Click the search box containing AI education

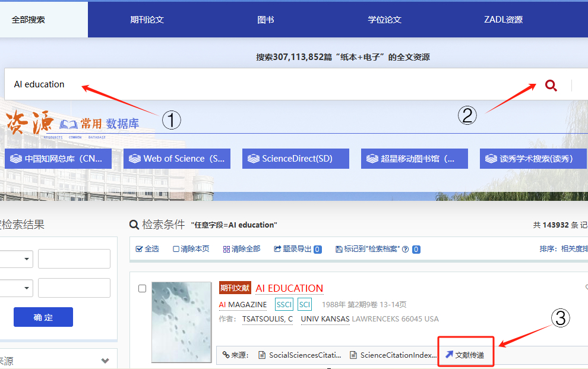(267, 84)
